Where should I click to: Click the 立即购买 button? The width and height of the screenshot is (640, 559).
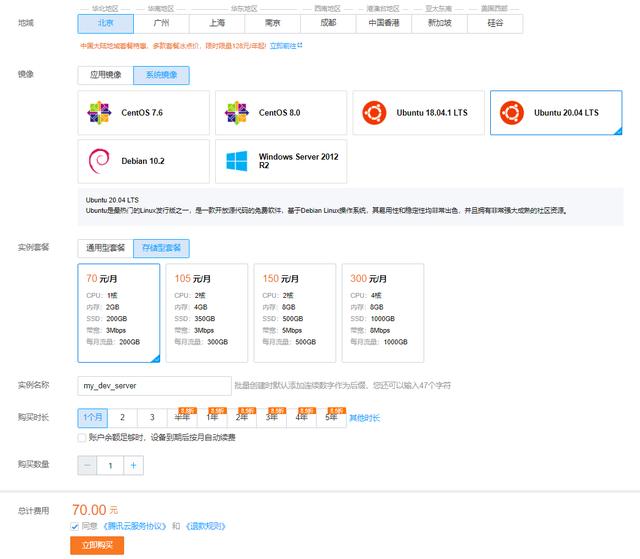97,546
